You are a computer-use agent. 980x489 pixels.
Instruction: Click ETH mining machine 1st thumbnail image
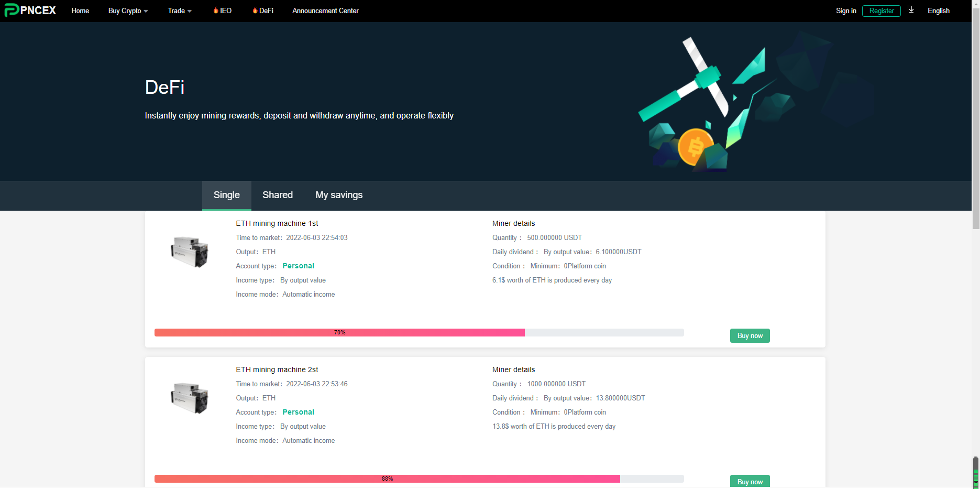point(190,252)
